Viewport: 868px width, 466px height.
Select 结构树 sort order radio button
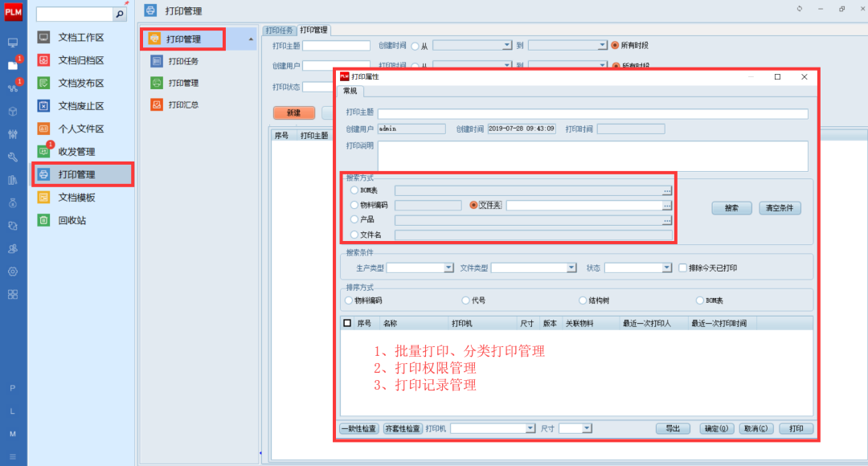[x=583, y=300]
